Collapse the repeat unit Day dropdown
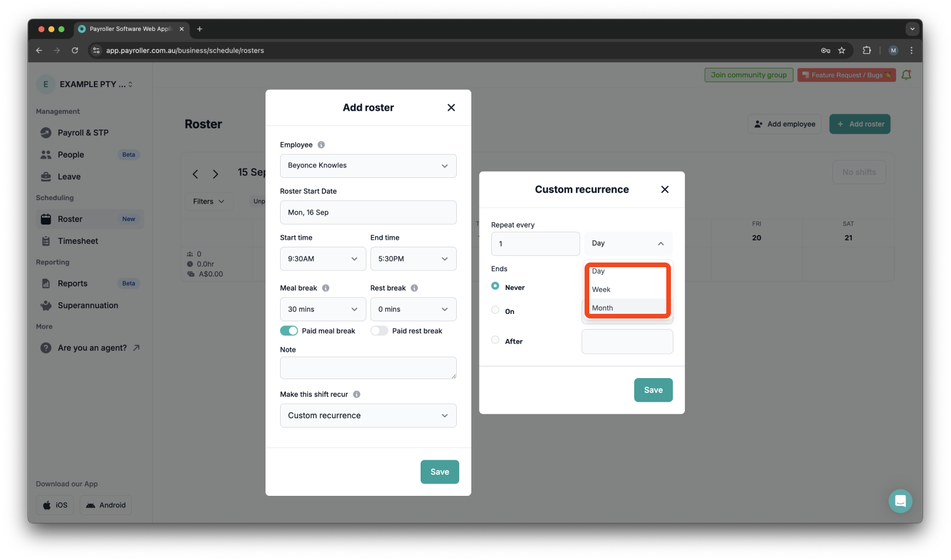The image size is (951, 560). [628, 243]
